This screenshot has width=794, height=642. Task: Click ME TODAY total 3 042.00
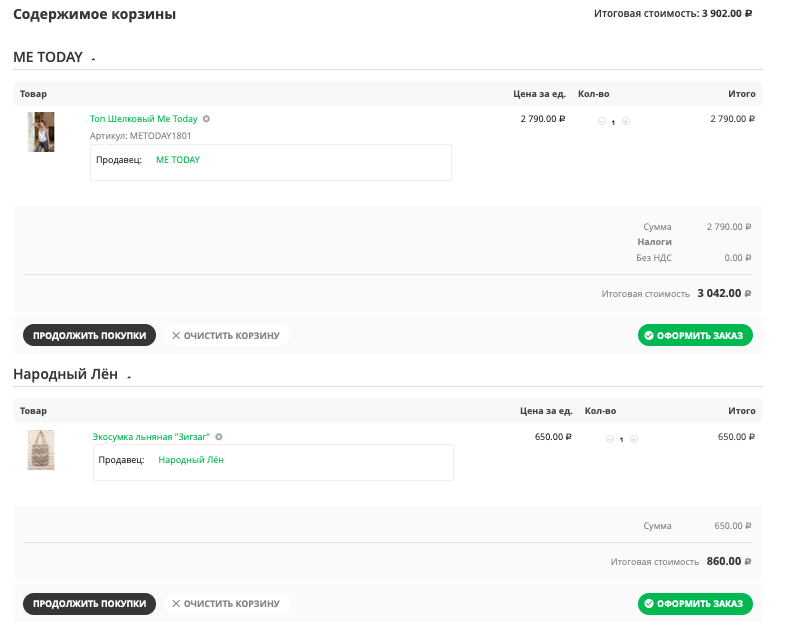[724, 293]
